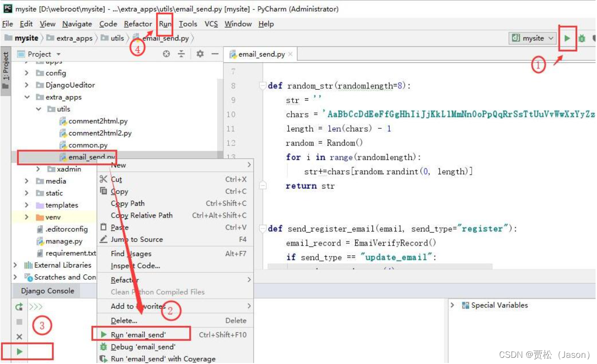Choose Paste in the context menu
The image size is (597, 364).
[x=175, y=227]
